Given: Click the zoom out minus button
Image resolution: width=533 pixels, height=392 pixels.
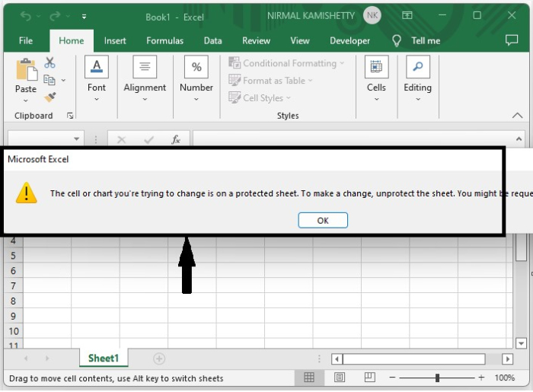Looking at the screenshot, I should tap(392, 378).
